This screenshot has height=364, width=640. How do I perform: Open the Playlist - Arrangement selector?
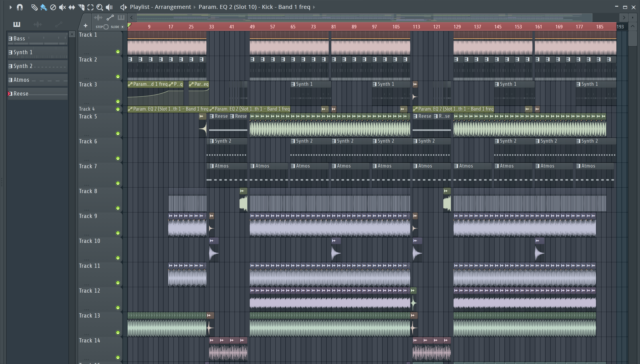(160, 7)
